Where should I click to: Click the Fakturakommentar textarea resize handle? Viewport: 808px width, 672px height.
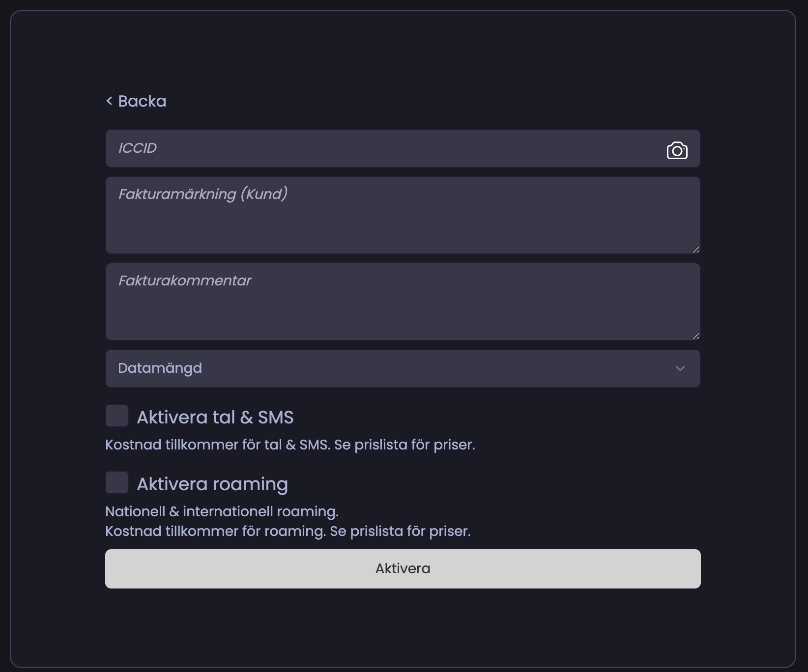click(x=695, y=336)
